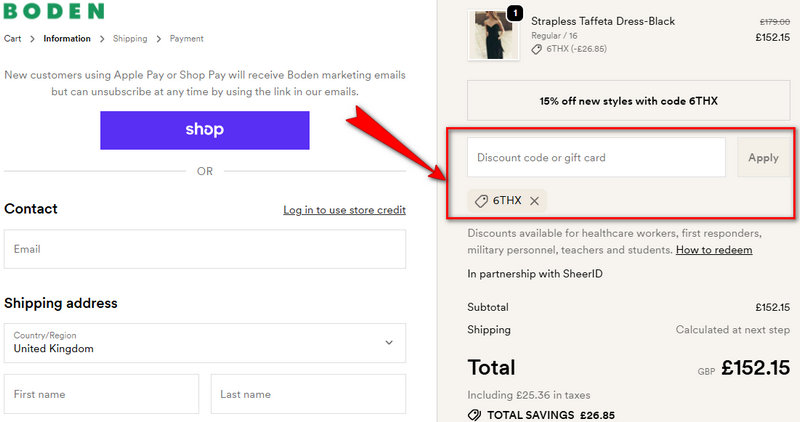Click into the Last name field

(308, 394)
